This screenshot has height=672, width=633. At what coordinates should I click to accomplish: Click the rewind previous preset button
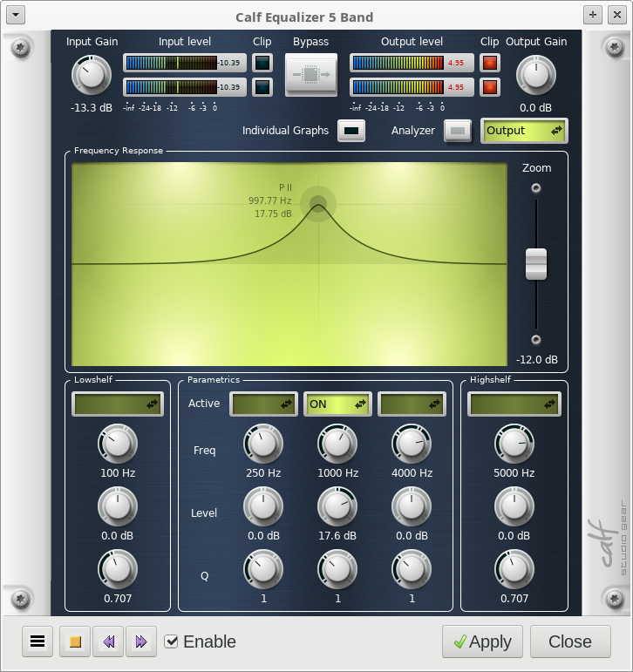(x=108, y=641)
